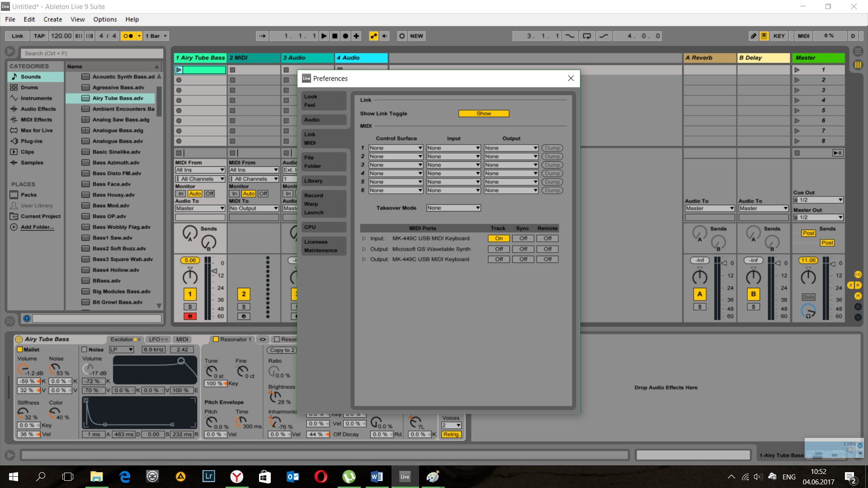
Task: Toggle the Loop switch in transport
Action: [x=587, y=36]
